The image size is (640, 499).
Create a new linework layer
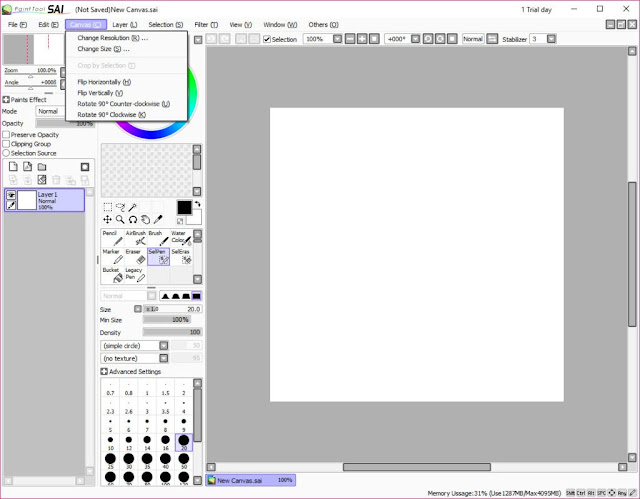point(27,166)
